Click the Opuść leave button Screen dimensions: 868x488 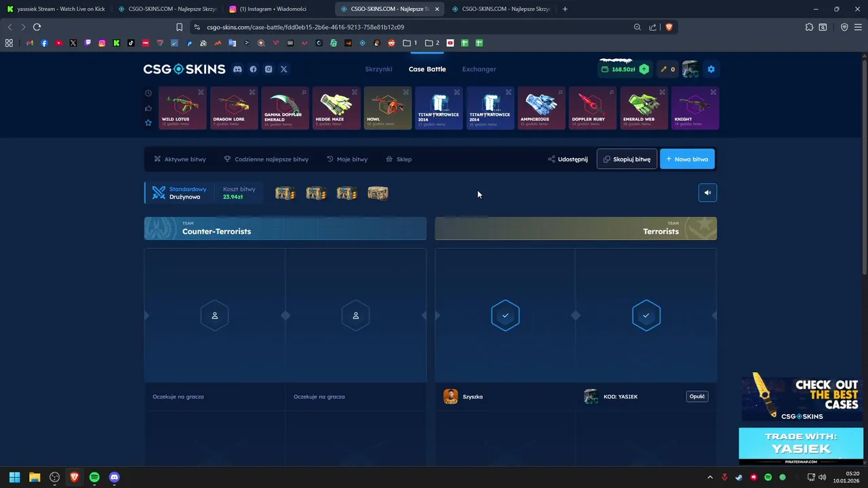[x=697, y=396]
